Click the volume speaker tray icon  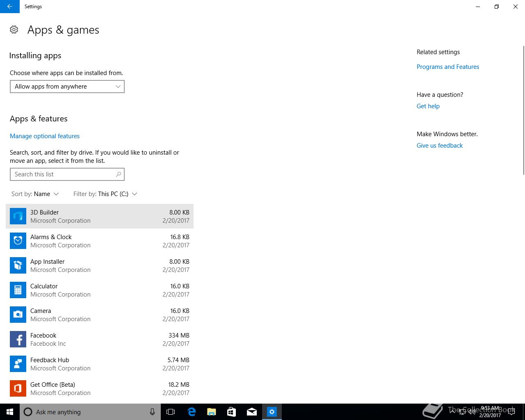472,412
